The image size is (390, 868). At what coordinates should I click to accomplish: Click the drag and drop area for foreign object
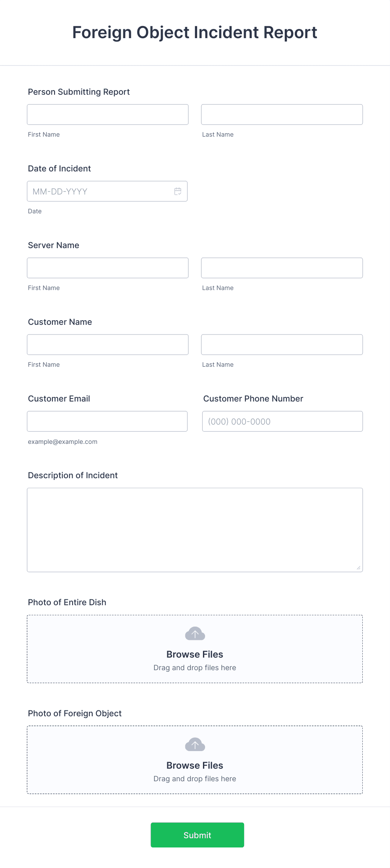195,778
